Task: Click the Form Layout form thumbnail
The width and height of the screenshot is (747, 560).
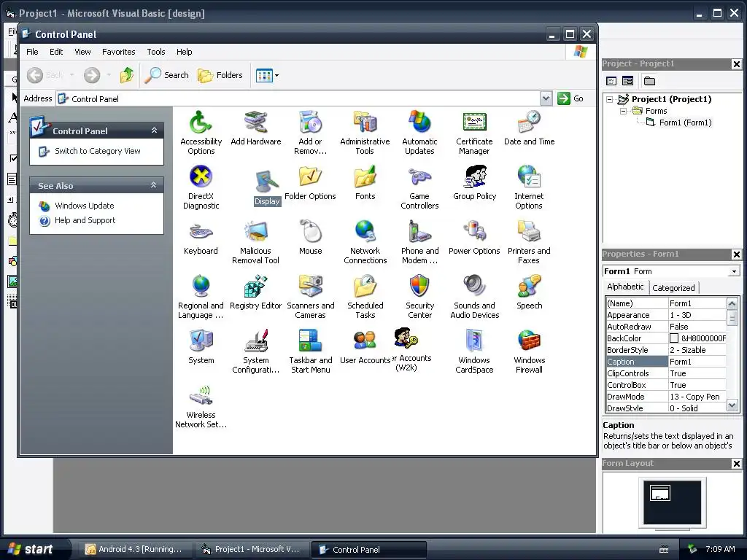Action: (660, 493)
